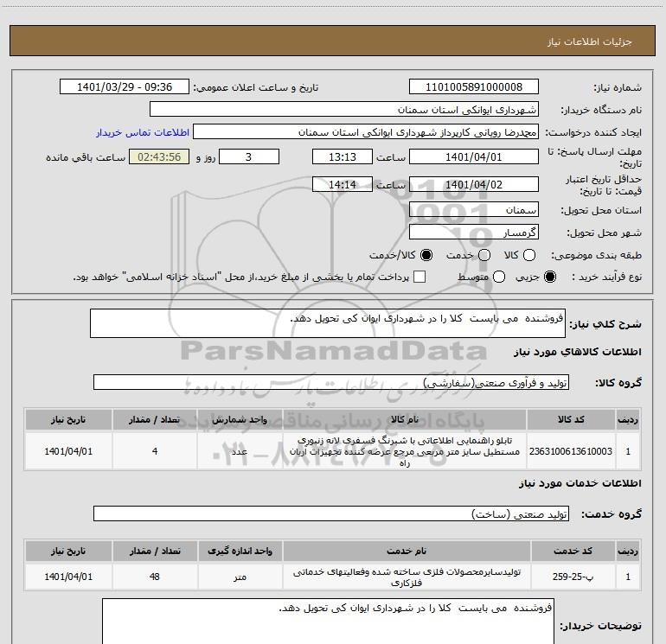Click the نام کالا column header

[405, 419]
